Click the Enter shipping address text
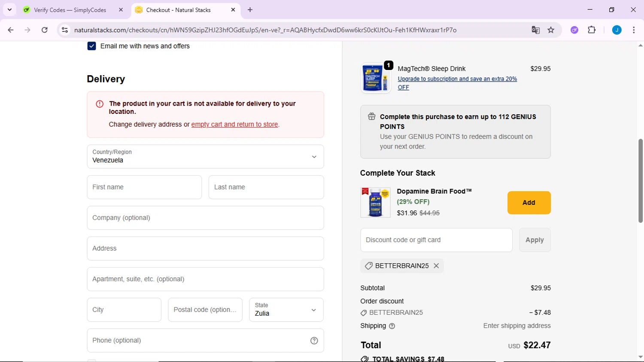The image size is (644, 362). point(517,326)
